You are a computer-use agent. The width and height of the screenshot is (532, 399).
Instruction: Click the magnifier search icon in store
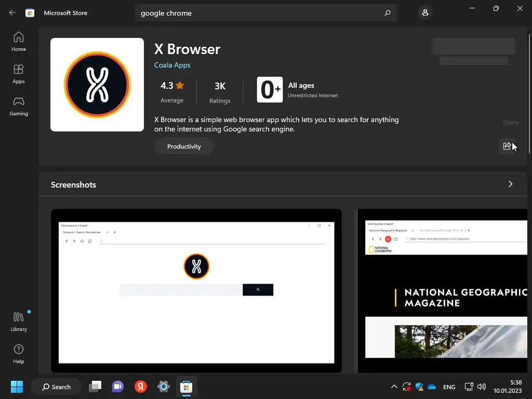(x=388, y=13)
